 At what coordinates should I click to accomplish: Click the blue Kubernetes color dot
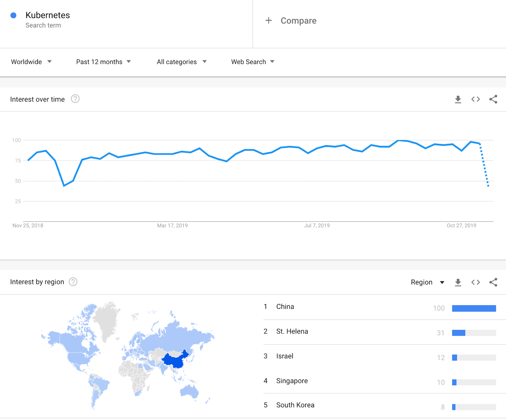(x=13, y=15)
